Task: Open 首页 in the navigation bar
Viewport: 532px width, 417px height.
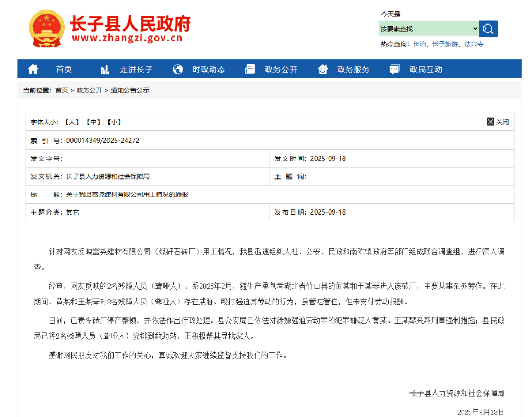Action: (x=64, y=69)
